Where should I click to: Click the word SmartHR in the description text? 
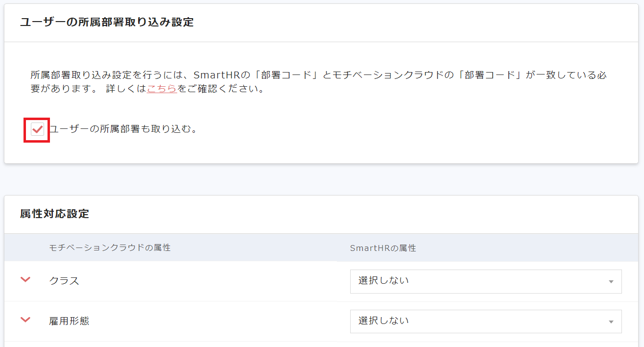pos(215,75)
